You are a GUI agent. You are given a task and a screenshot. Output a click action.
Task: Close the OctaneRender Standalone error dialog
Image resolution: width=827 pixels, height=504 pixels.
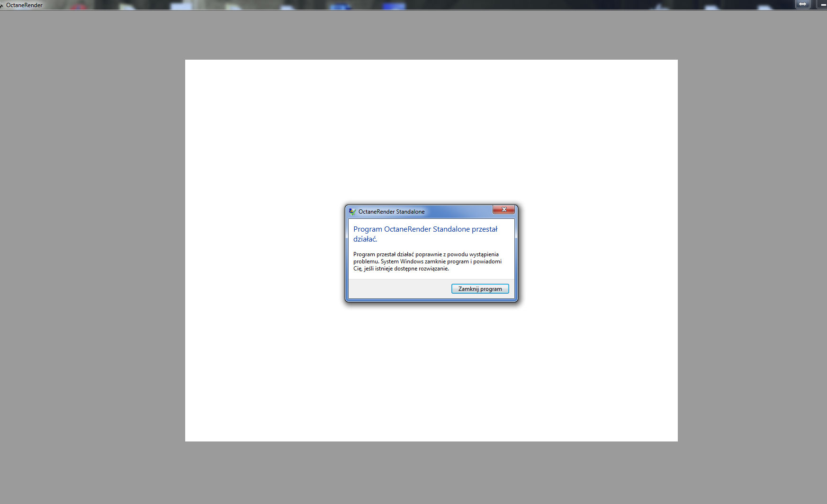coord(503,209)
